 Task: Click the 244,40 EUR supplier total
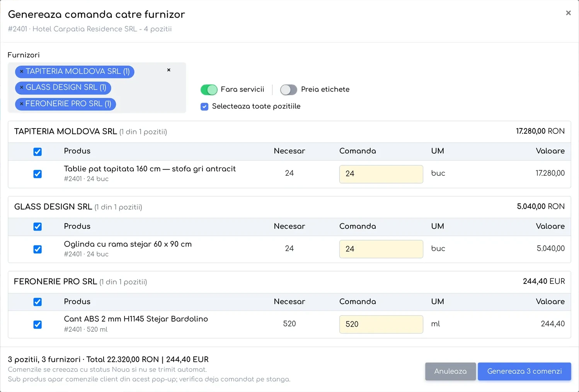544,282
